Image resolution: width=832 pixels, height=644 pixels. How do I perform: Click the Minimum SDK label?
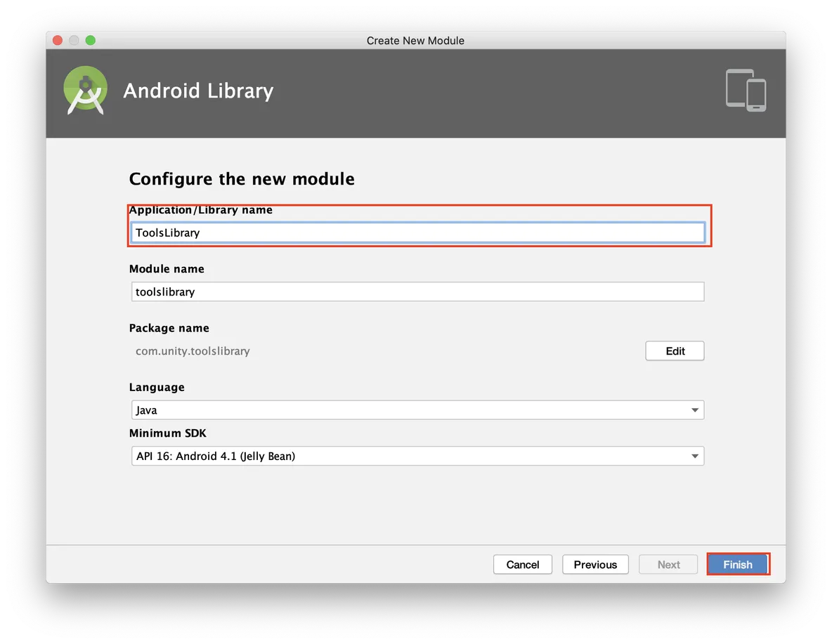coord(168,433)
